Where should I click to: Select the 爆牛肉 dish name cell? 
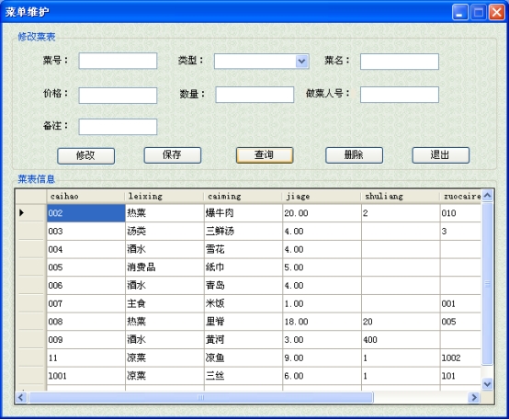[243, 213]
